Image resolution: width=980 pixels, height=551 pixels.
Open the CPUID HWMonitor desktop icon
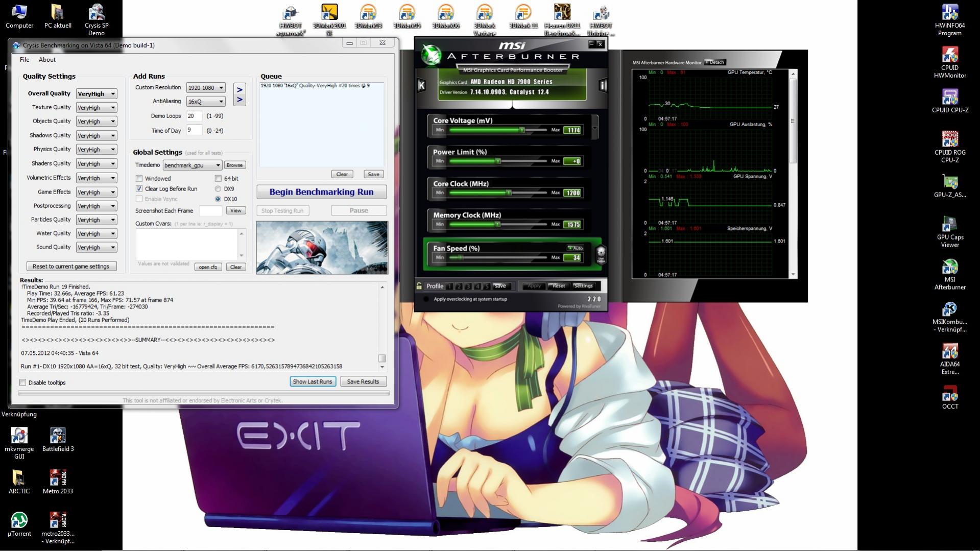click(950, 62)
